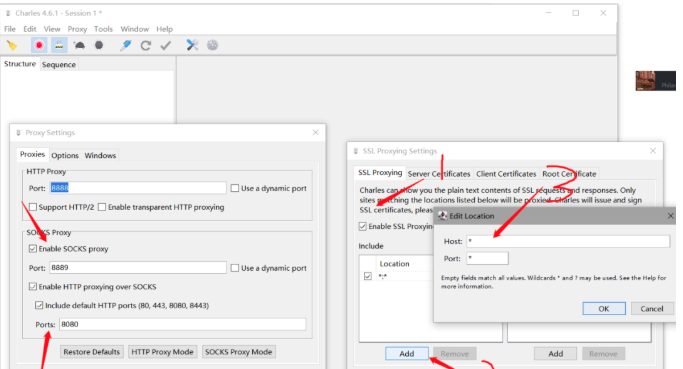683x369 pixels.
Task: Select the Options tab in Proxy Settings
Action: [65, 155]
